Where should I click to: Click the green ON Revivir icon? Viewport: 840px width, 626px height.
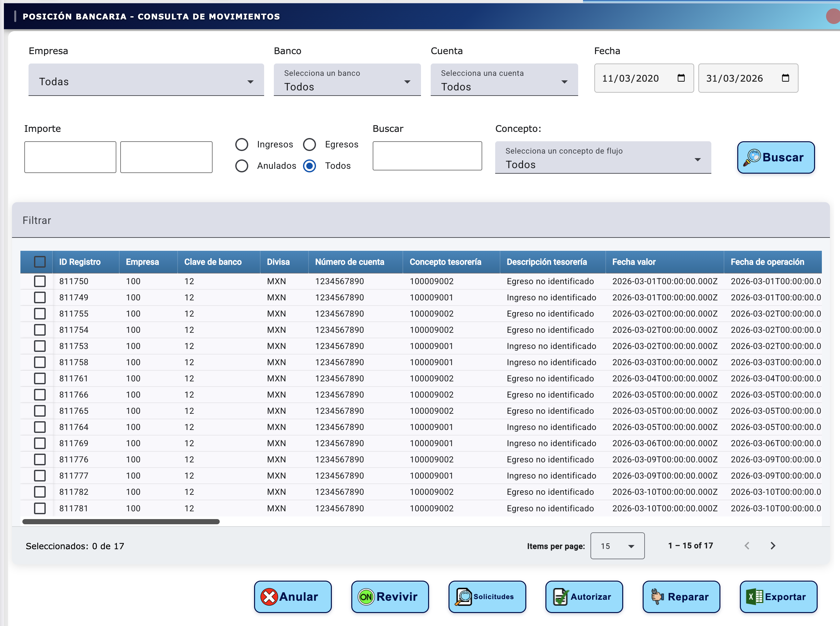click(x=366, y=597)
